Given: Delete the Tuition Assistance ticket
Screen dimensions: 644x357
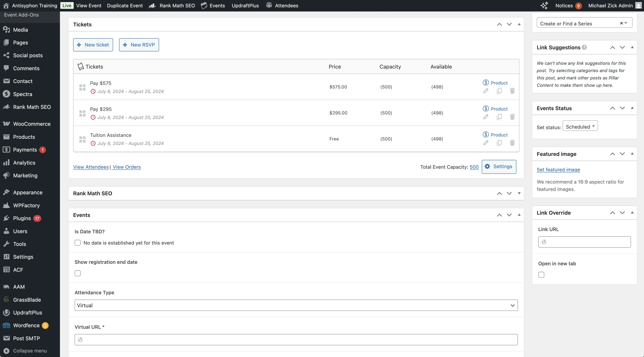Looking at the screenshot, I should (x=512, y=143).
